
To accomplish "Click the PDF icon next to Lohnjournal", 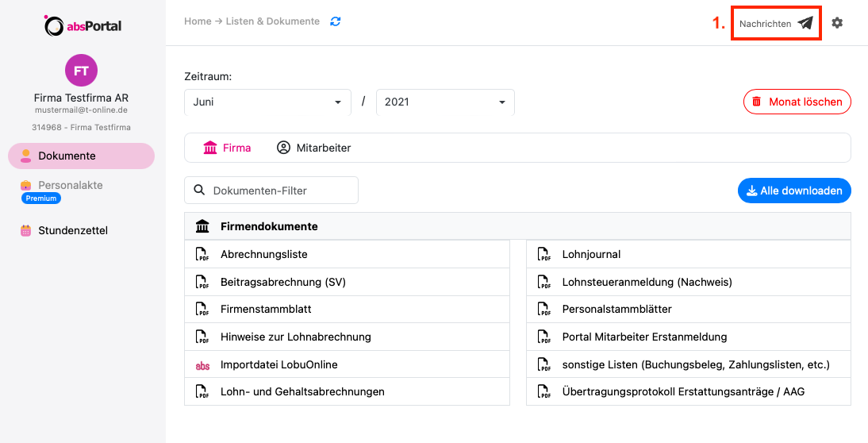I will [543, 255].
